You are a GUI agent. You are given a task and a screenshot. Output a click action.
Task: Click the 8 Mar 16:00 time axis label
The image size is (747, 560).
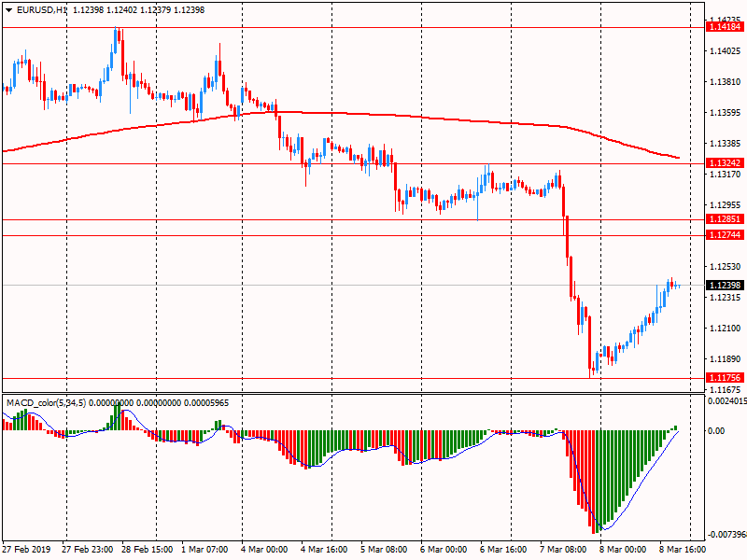(683, 550)
